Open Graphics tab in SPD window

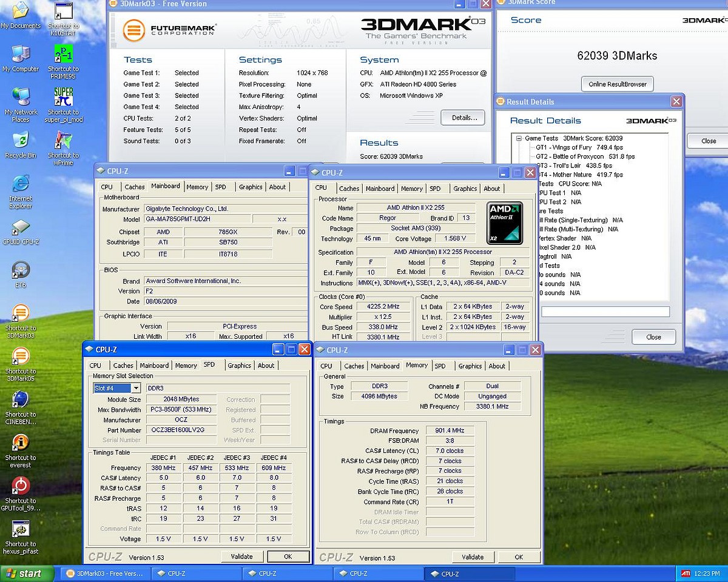coord(239,366)
